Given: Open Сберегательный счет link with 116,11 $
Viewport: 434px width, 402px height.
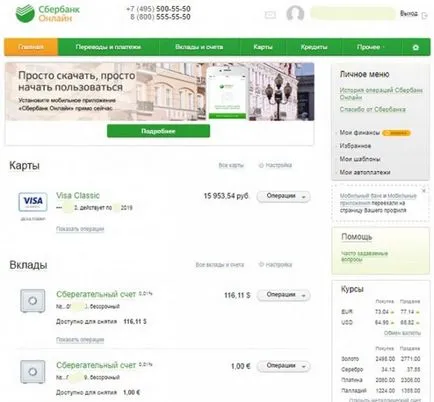Looking at the screenshot, I should point(96,294).
